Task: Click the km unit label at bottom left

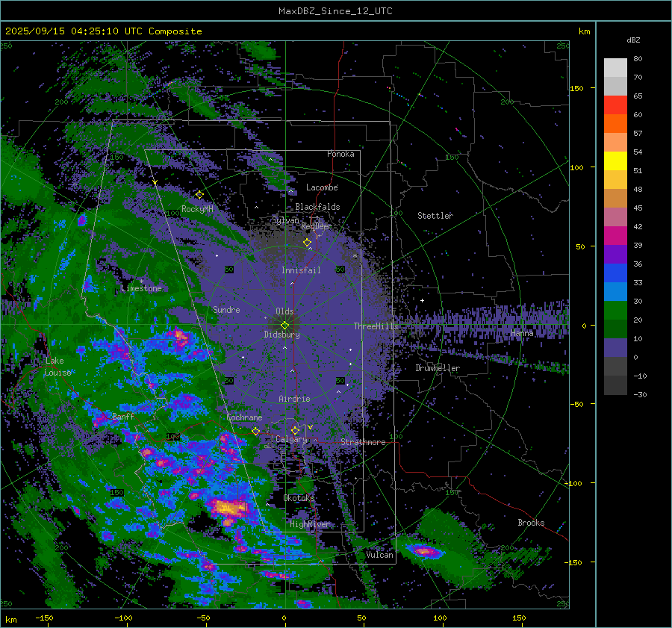Action: tap(10, 620)
